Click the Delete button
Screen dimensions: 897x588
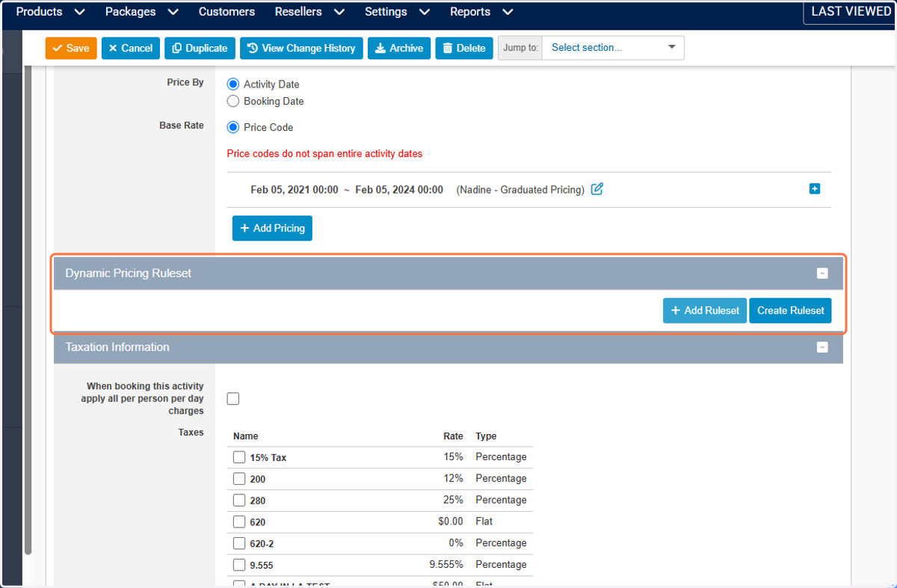(x=464, y=48)
